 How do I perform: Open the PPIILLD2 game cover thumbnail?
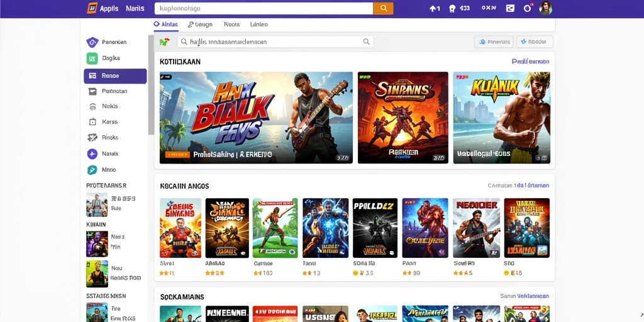[x=375, y=228]
